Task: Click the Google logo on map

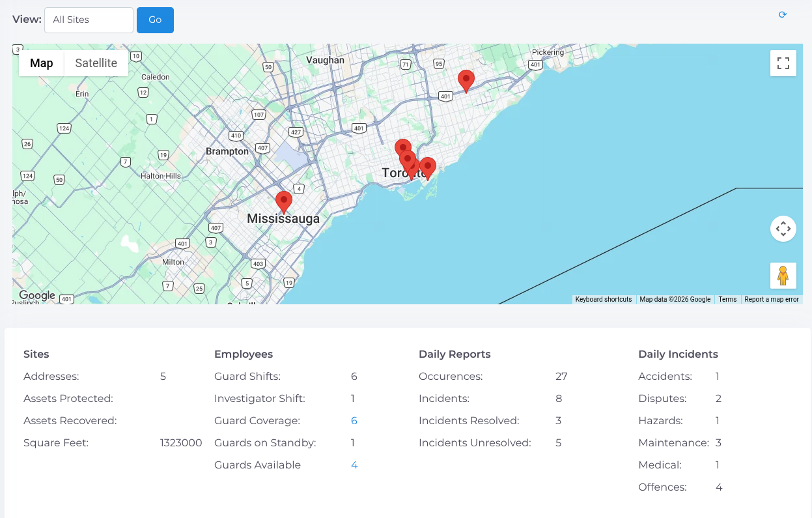Action: tap(36, 295)
